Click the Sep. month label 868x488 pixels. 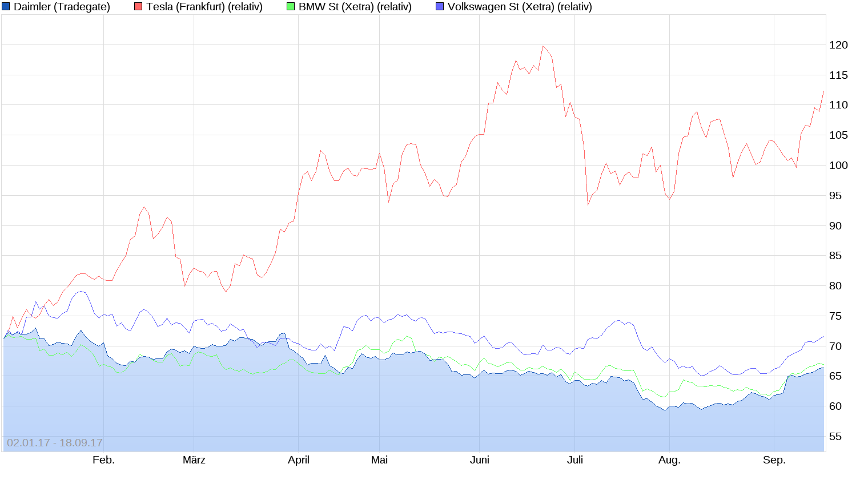774,460
